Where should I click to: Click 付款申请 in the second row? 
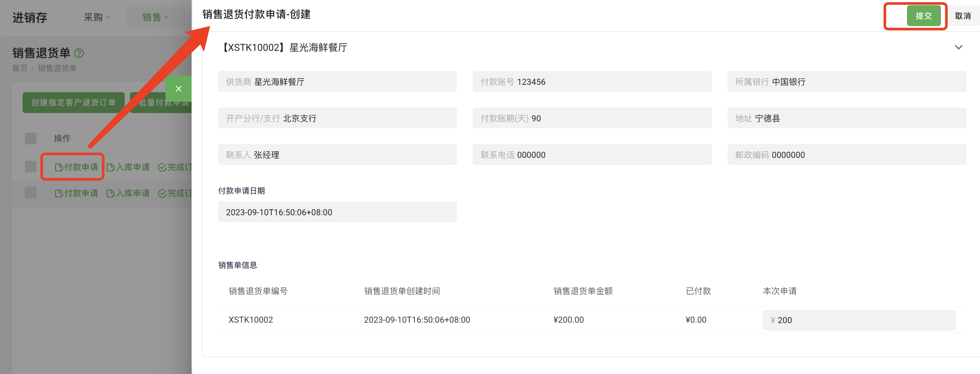coord(76,194)
